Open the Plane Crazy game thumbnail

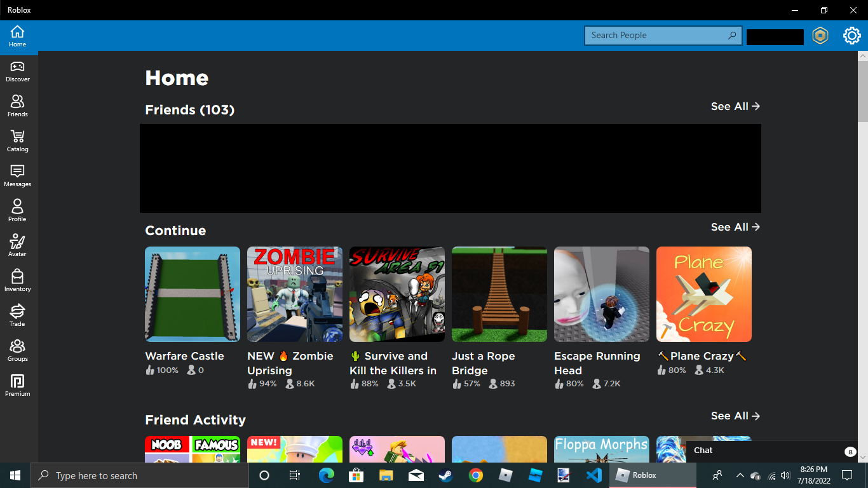pos(704,294)
